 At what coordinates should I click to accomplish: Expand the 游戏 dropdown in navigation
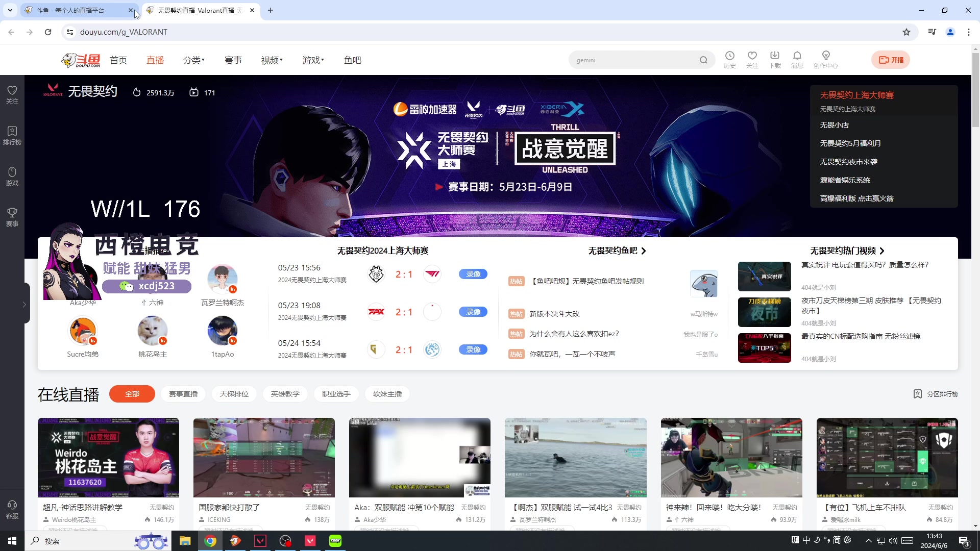point(313,60)
